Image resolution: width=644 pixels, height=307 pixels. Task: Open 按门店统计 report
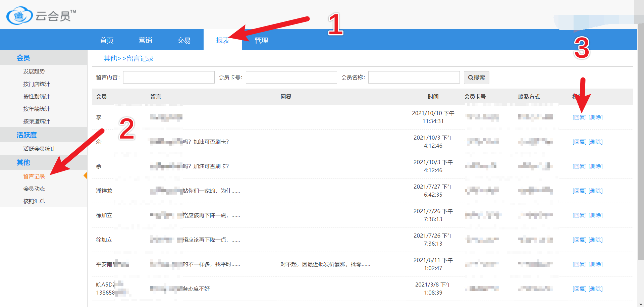pyautogui.click(x=37, y=84)
